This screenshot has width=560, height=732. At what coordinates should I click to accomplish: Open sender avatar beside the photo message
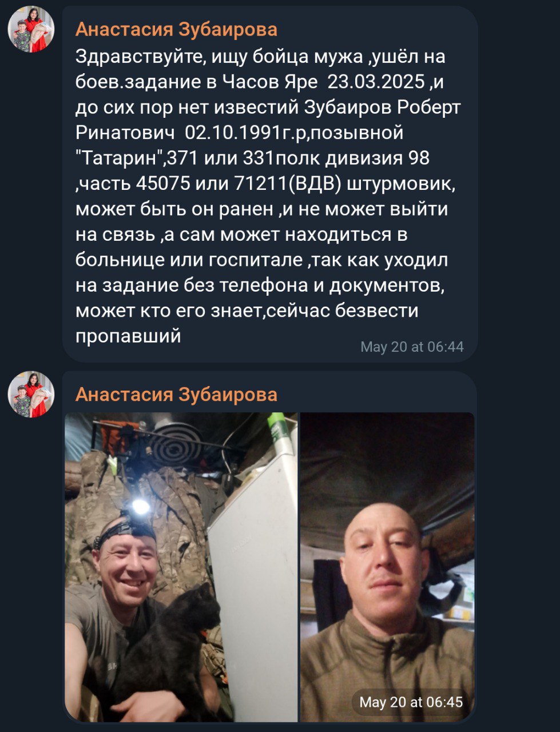pos(31,394)
